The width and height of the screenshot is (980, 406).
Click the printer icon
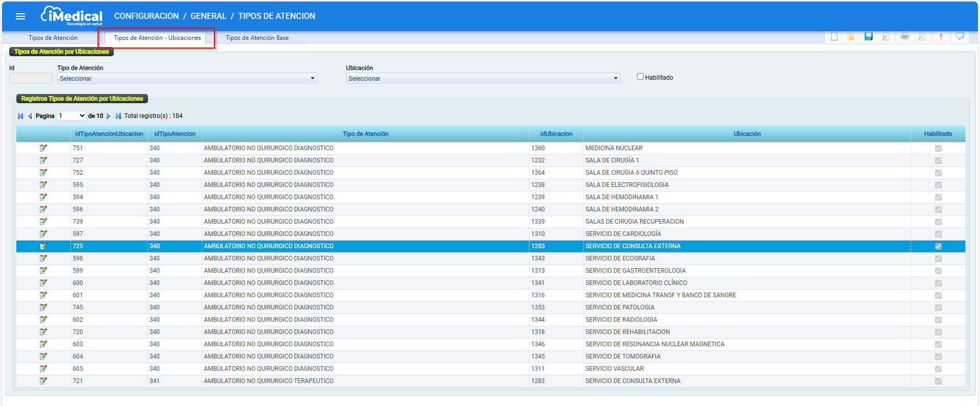[904, 37]
